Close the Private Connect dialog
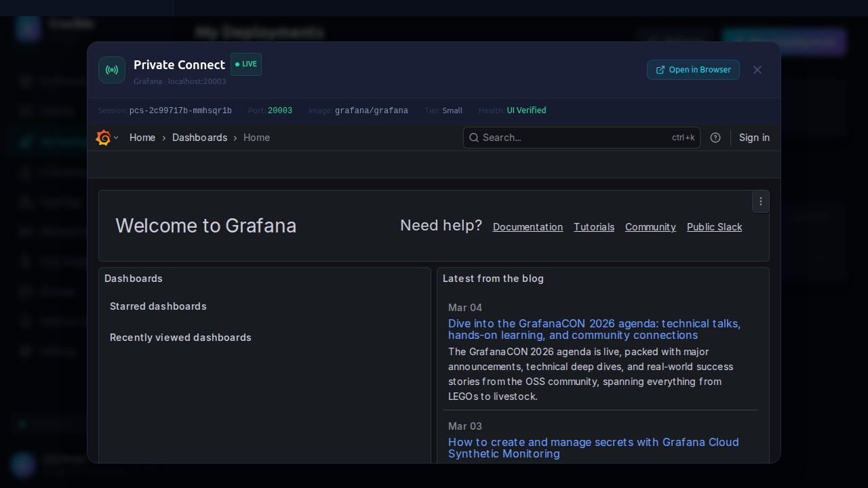 (757, 70)
